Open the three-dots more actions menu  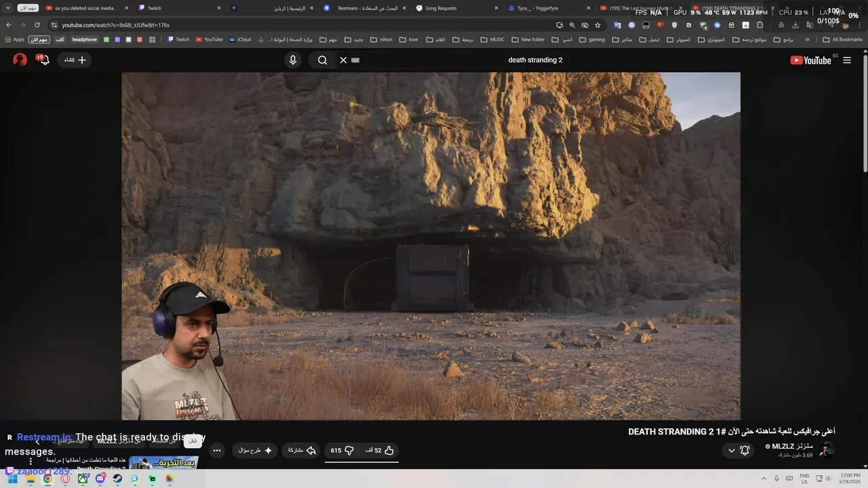217,450
